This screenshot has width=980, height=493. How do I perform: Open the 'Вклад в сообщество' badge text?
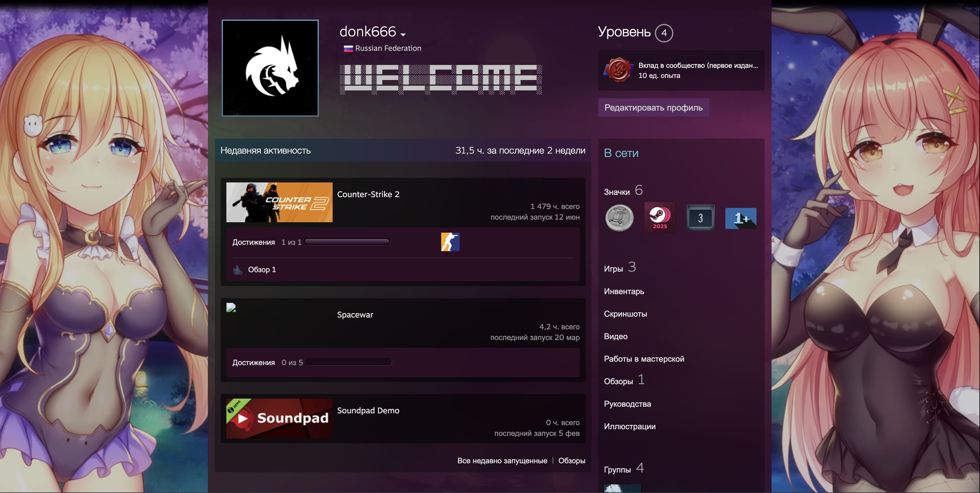[x=698, y=66]
